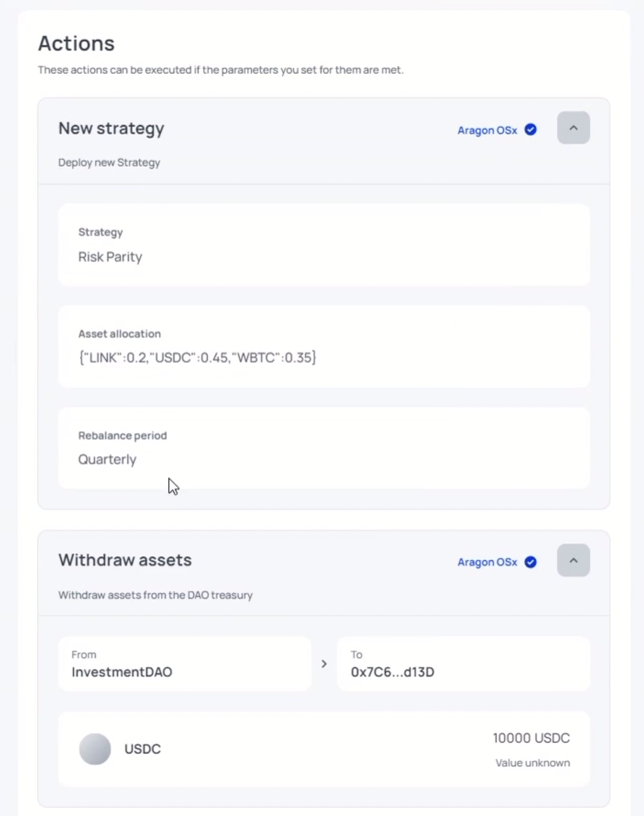Collapse the New strategy action card
Viewport: 644px width, 816px height.
573,127
